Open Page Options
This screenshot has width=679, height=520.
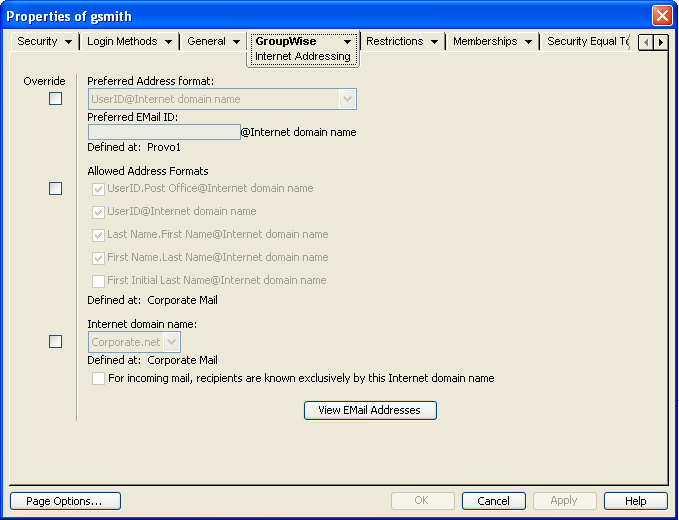point(65,501)
